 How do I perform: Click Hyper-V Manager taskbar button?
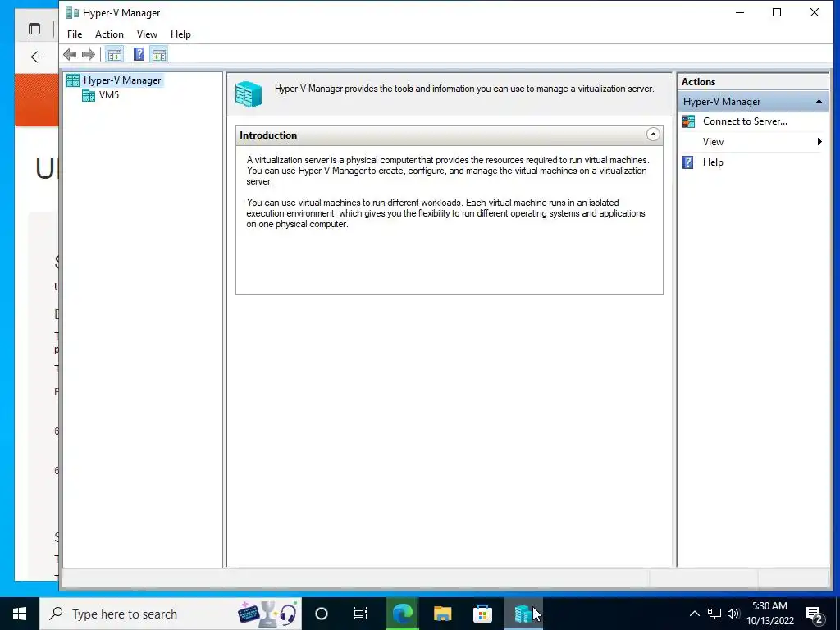523,614
